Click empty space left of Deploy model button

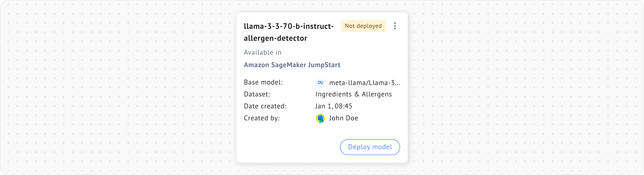coord(288,147)
